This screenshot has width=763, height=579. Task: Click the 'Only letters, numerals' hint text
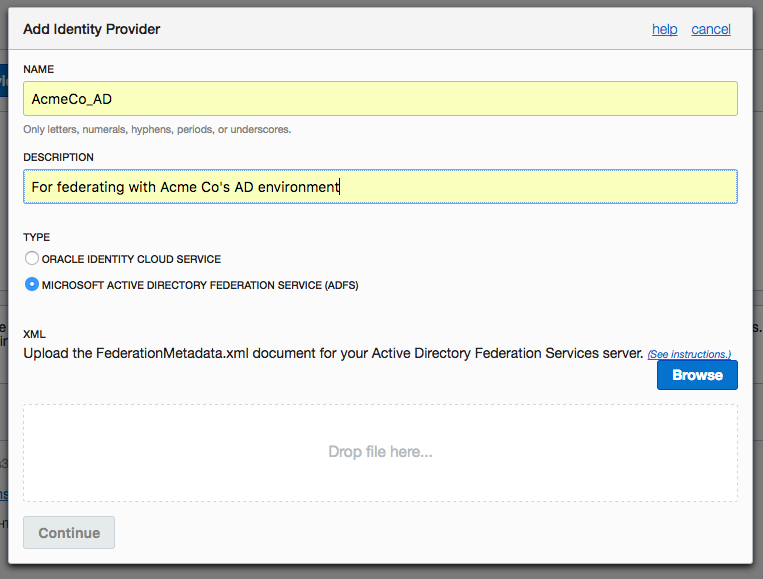(157, 129)
